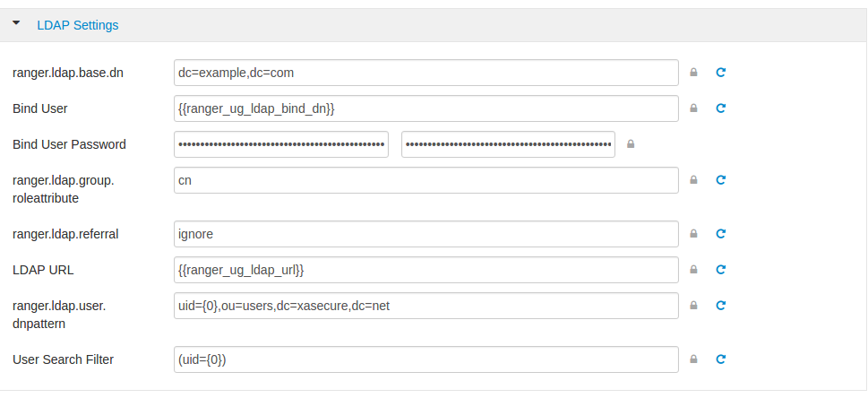Reset LDAP URL using refresh icon

[x=720, y=270]
